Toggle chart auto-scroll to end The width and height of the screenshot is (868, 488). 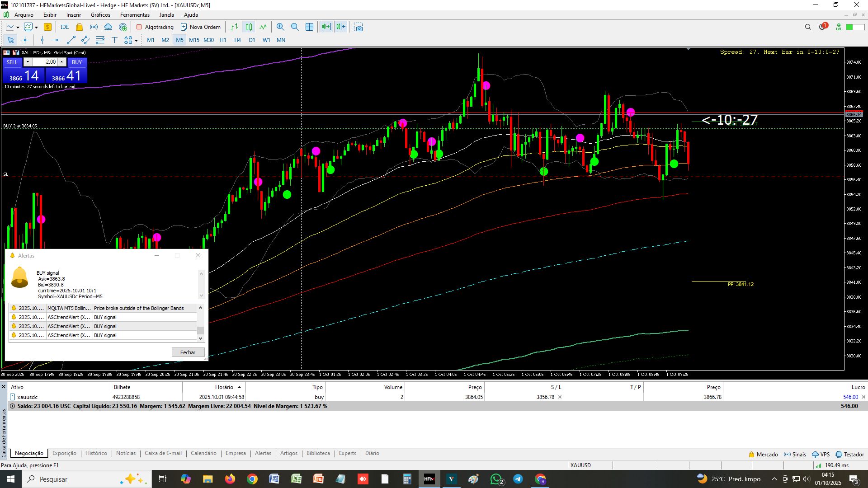pyautogui.click(x=326, y=27)
